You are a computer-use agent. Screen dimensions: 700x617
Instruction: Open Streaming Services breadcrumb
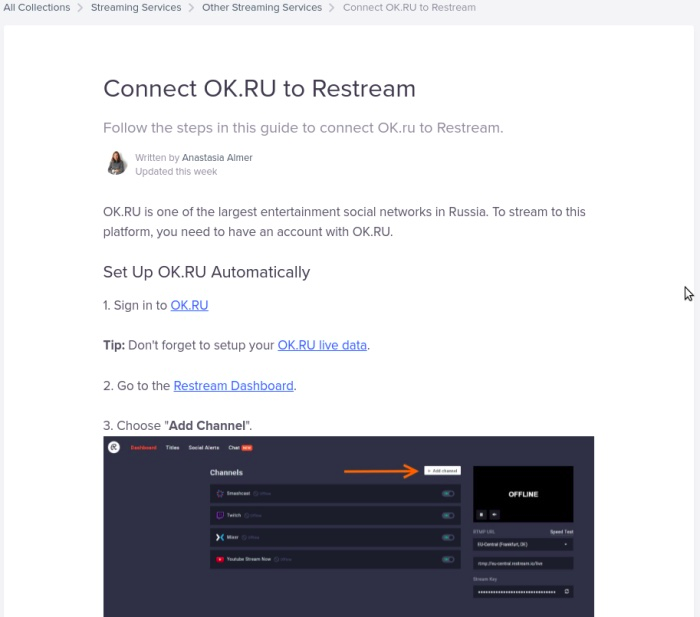coord(136,8)
